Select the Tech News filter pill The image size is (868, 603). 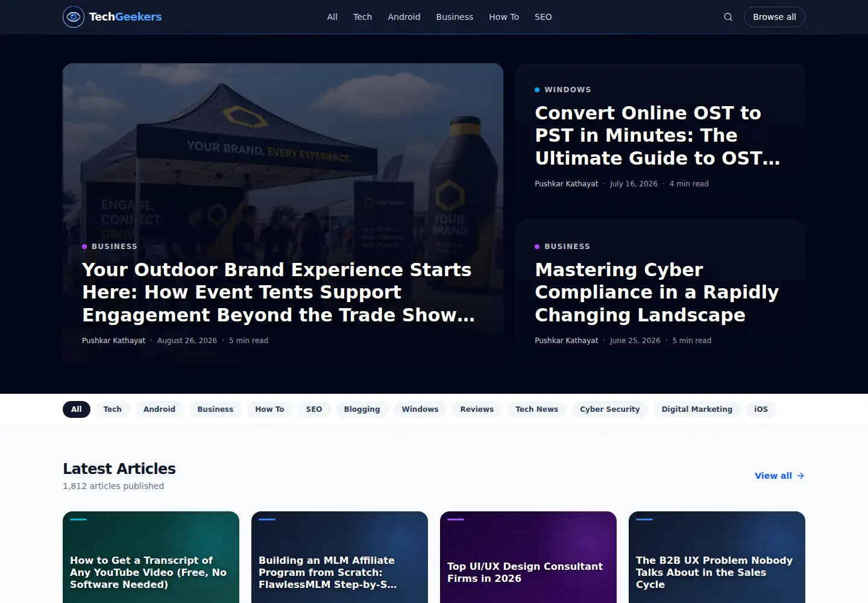pos(536,409)
